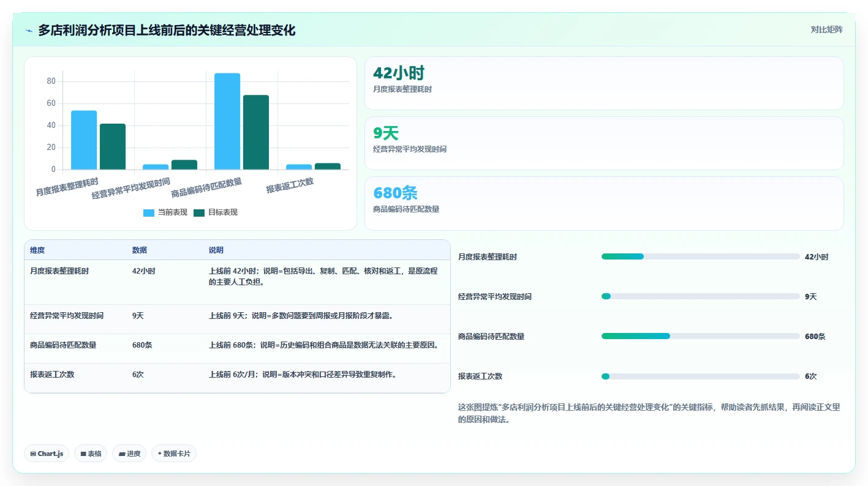
Task: Select the 42小时 table cell
Action: coord(144,271)
